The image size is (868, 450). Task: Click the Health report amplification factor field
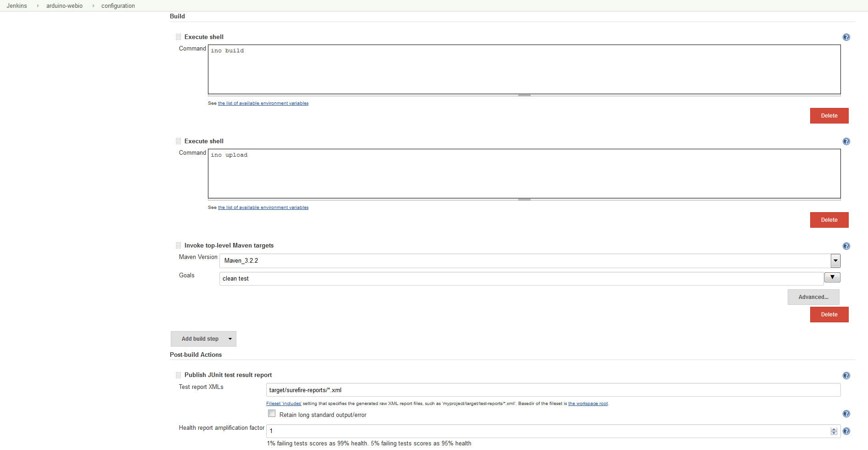[x=553, y=431]
